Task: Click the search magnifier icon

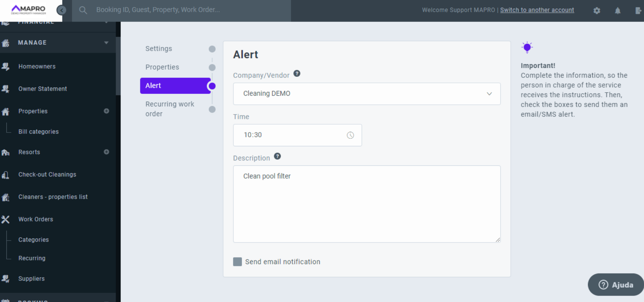Action: pos(83,10)
